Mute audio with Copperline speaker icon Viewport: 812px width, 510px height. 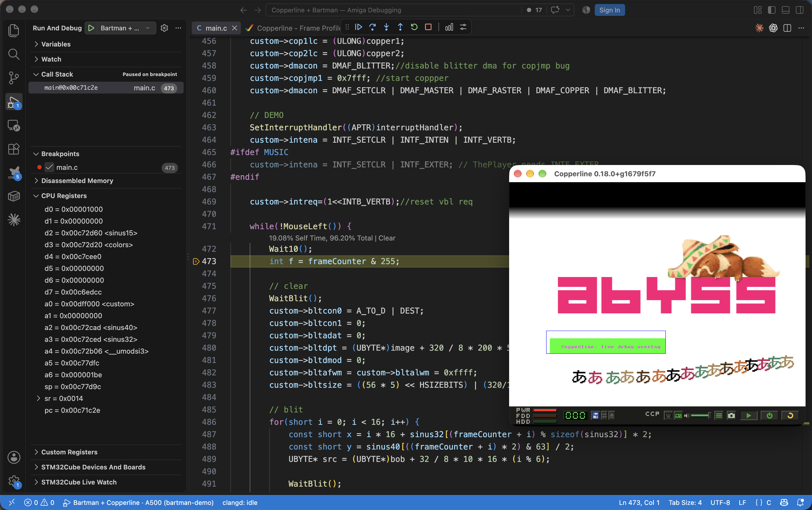[686, 416]
